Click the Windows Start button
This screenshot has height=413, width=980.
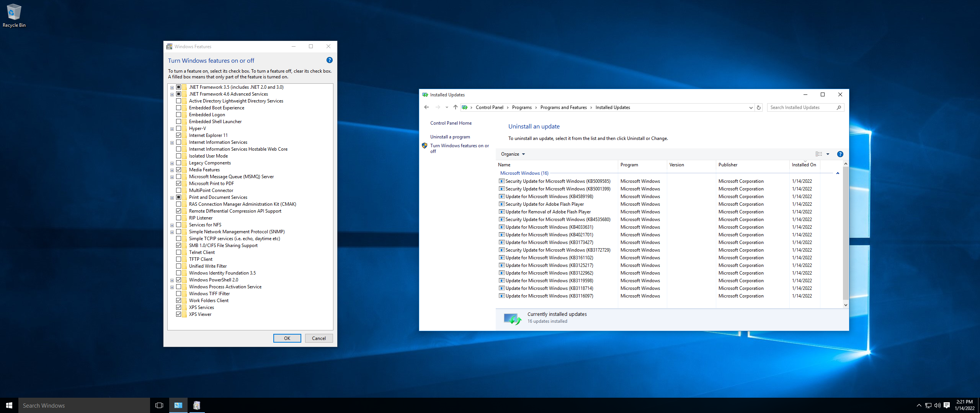click(x=9, y=405)
